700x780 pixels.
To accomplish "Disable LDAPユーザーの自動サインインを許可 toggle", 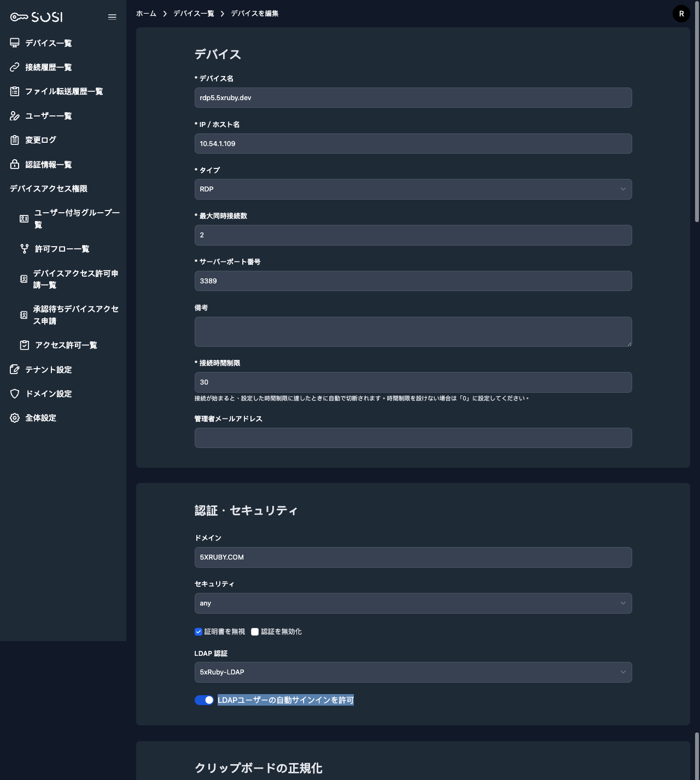I will (204, 700).
